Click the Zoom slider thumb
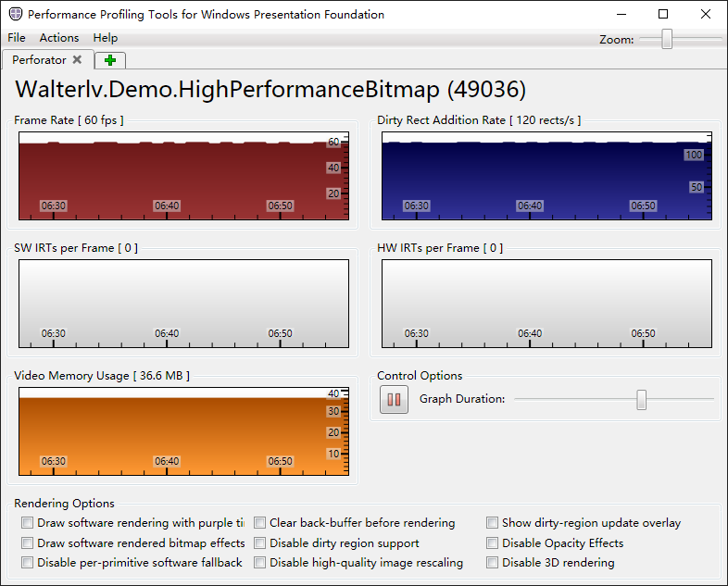This screenshot has height=586, width=728. (667, 39)
